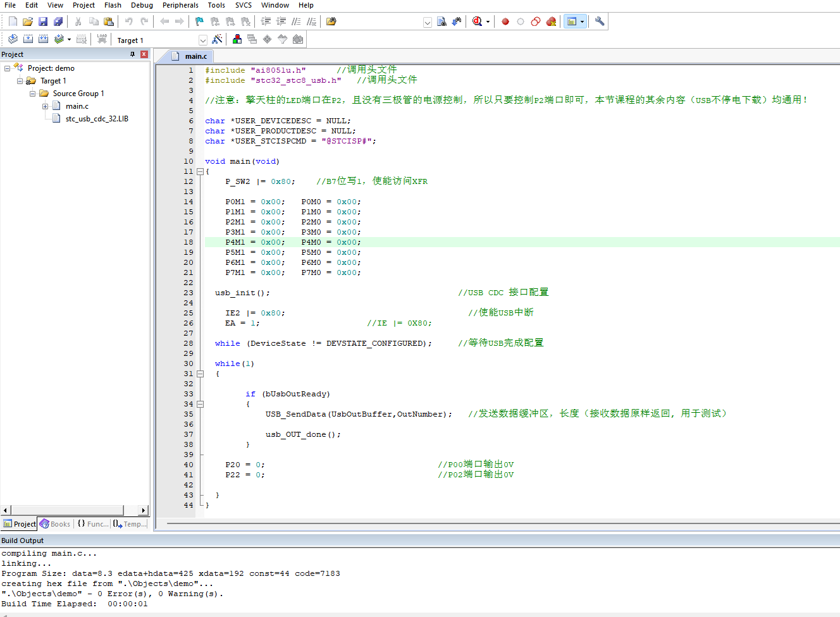
Task: Collapse the main function code fold at line 11
Action: click(x=200, y=171)
